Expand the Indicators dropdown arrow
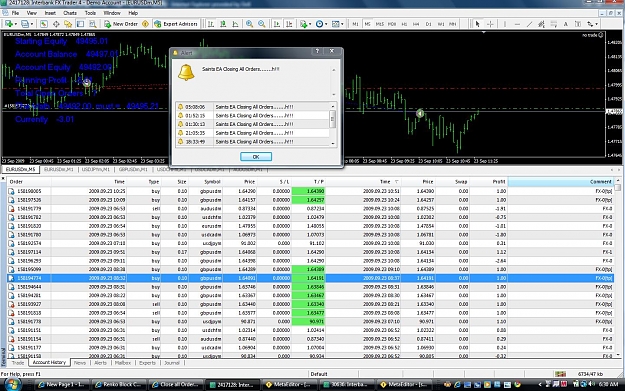 [311, 24]
